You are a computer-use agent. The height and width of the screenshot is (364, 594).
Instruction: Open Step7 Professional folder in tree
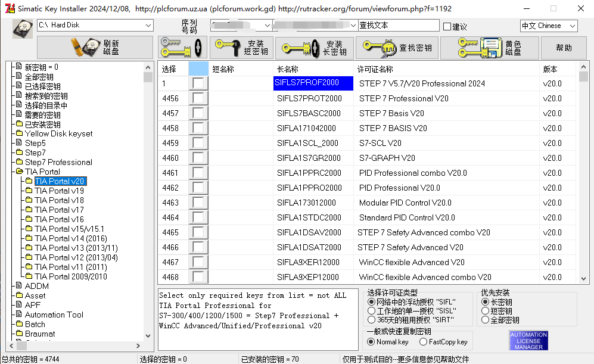[x=58, y=162]
